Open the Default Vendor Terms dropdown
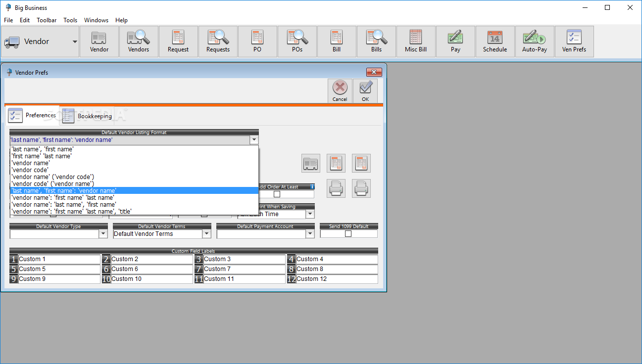Image resolution: width=642 pixels, height=364 pixels. (206, 234)
